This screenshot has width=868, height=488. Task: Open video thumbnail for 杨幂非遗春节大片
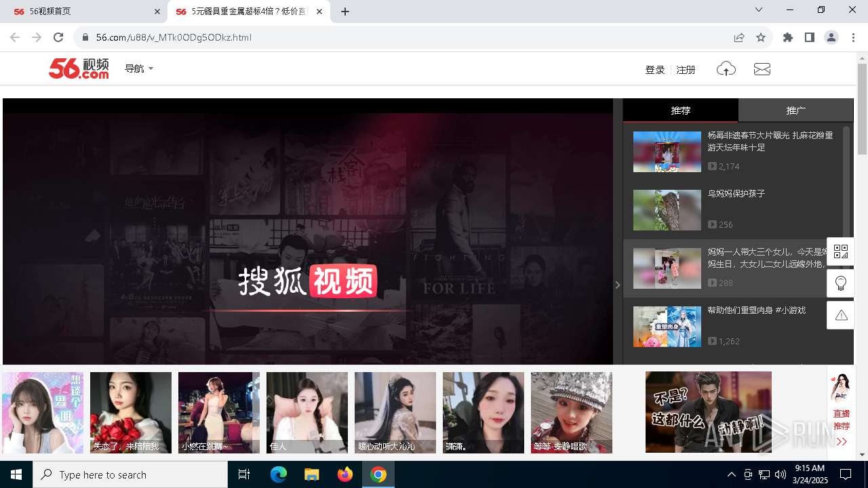667,152
